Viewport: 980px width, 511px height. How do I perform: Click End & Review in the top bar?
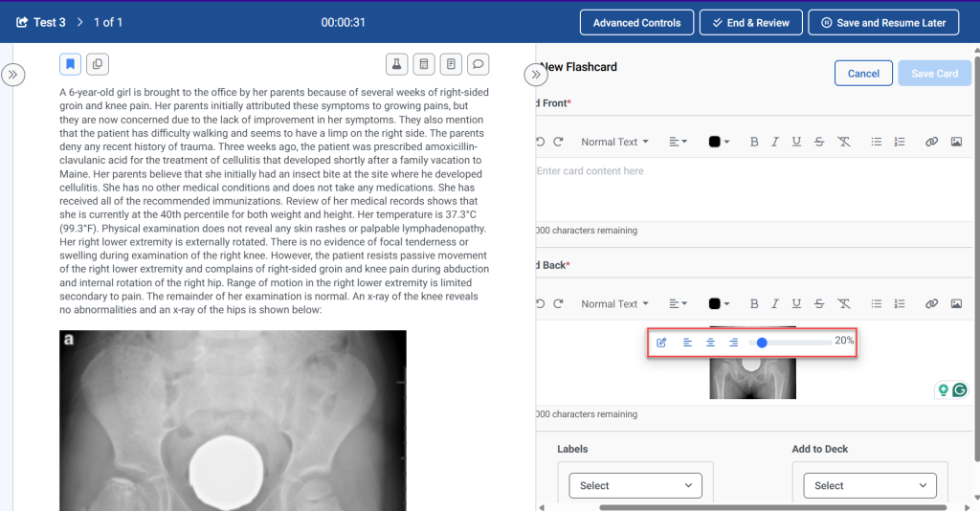pyautogui.click(x=749, y=23)
